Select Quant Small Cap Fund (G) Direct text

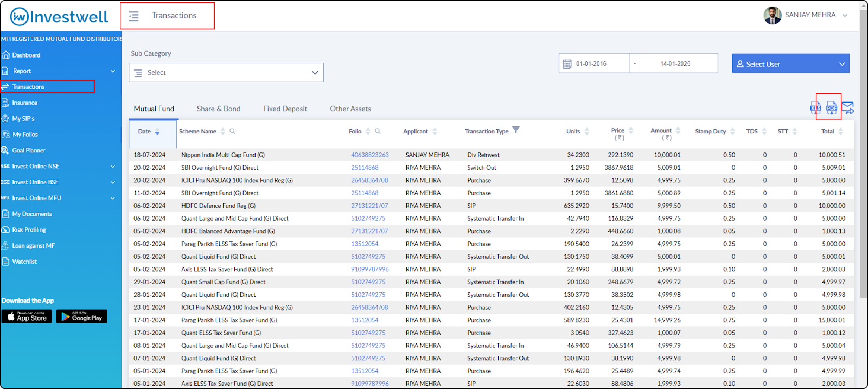click(x=223, y=282)
